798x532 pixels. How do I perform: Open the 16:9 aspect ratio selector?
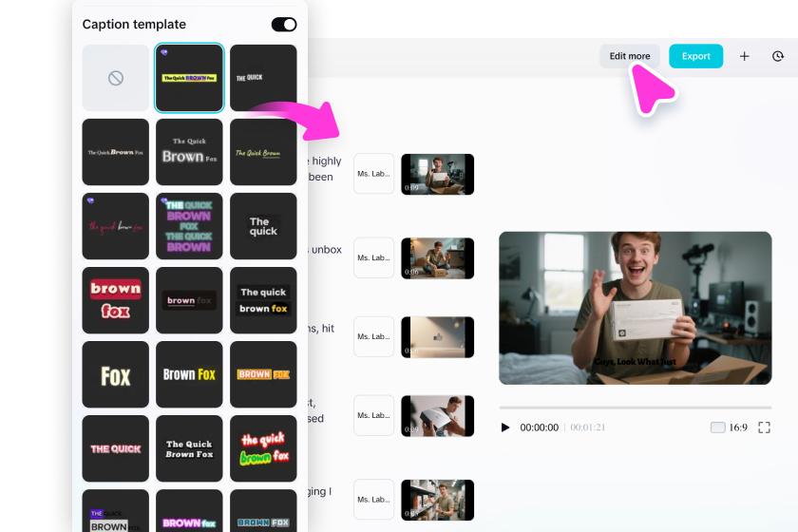click(729, 427)
